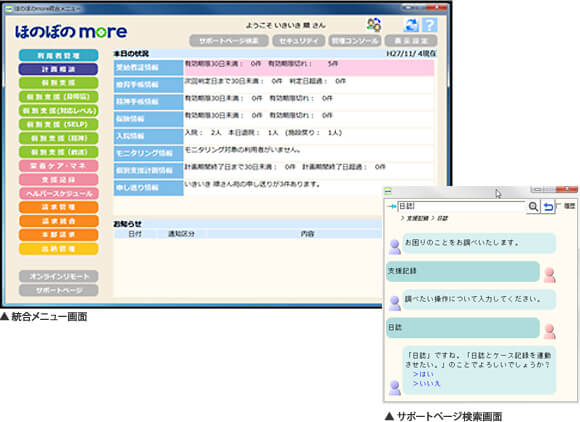Select the pink 支援記録 menu button
Viewport: 580px width, 422px height.
pos(58,179)
